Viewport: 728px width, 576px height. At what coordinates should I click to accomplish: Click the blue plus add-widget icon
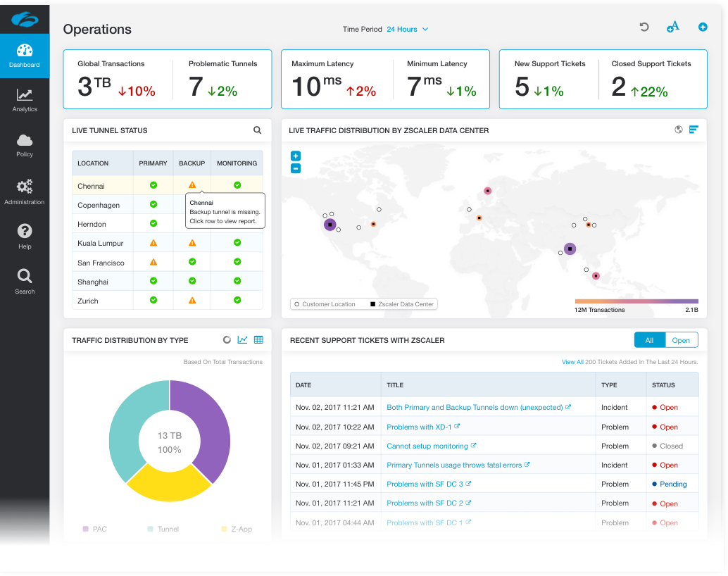pos(702,27)
